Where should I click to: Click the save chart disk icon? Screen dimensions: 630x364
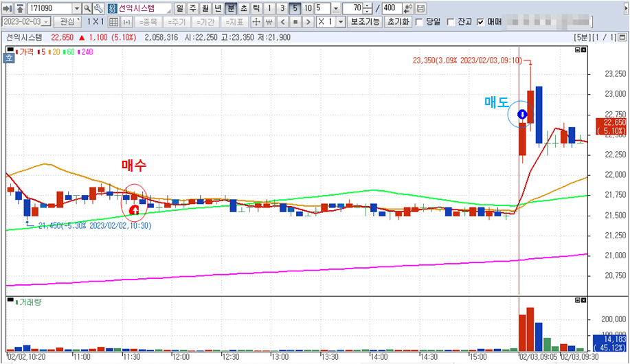click(x=420, y=8)
